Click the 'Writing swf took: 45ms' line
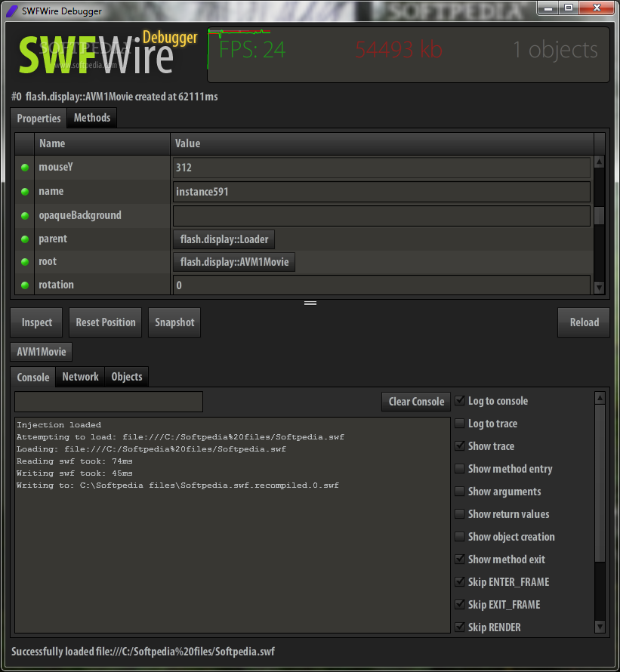Image resolution: width=620 pixels, height=672 pixels. pos(75,473)
